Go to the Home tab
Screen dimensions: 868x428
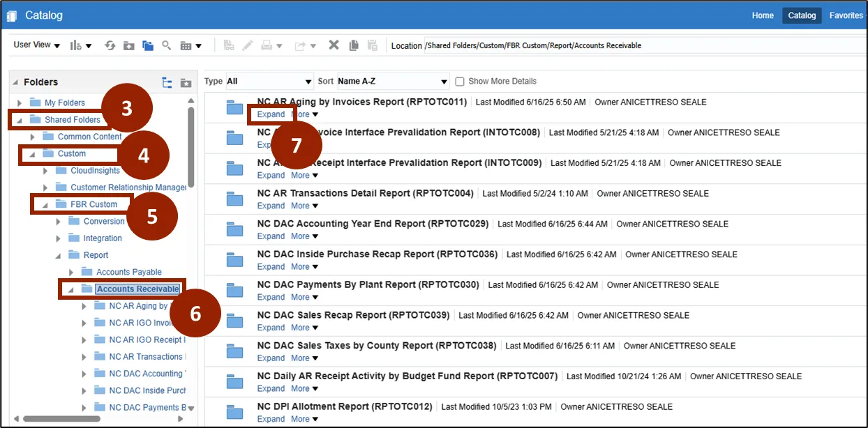pyautogui.click(x=763, y=15)
